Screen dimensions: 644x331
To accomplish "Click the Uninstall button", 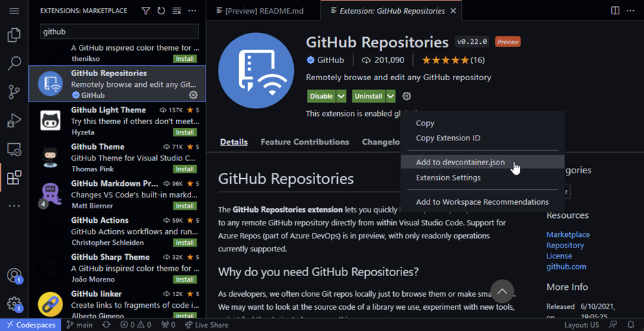I will (x=369, y=96).
